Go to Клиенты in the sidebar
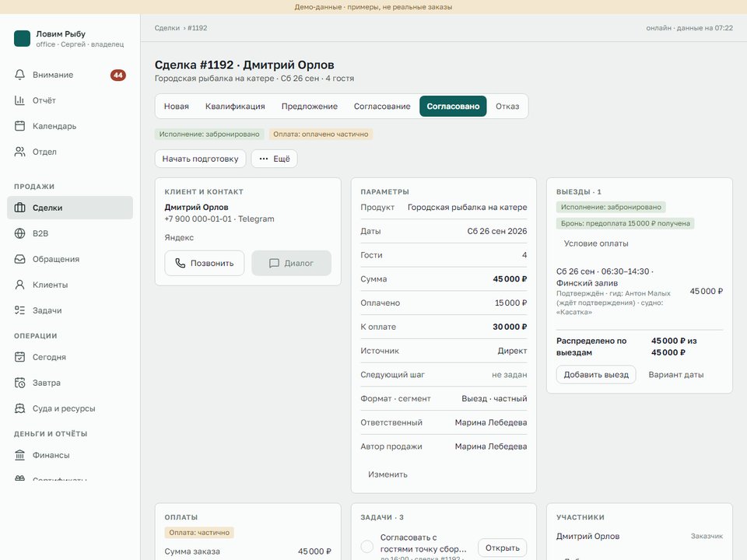The height and width of the screenshot is (560, 747). coord(70,285)
